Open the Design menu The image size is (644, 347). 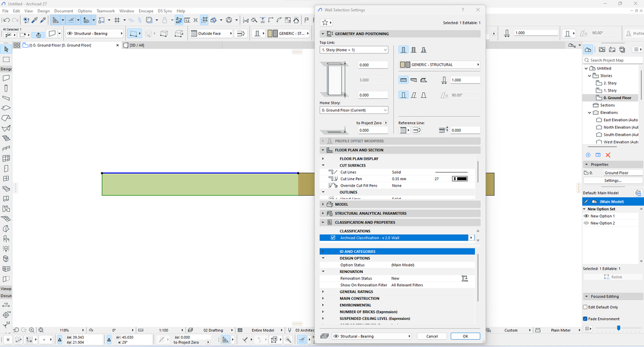coord(43,11)
